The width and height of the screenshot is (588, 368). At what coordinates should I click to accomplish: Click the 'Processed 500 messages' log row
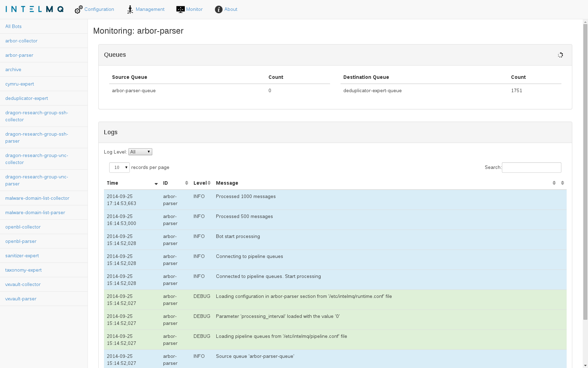(335, 220)
